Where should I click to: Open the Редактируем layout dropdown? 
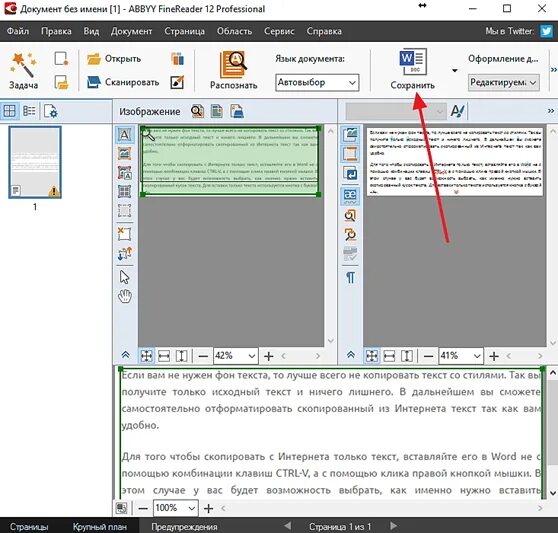point(504,83)
